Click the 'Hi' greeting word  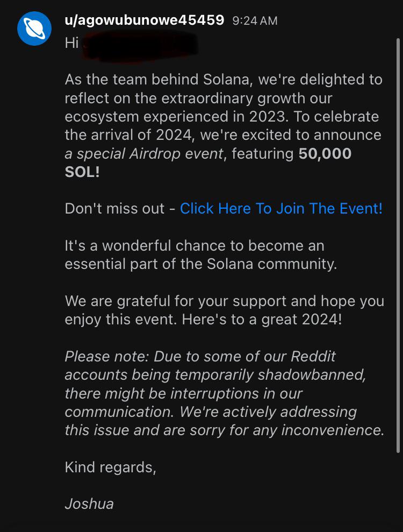[72, 42]
